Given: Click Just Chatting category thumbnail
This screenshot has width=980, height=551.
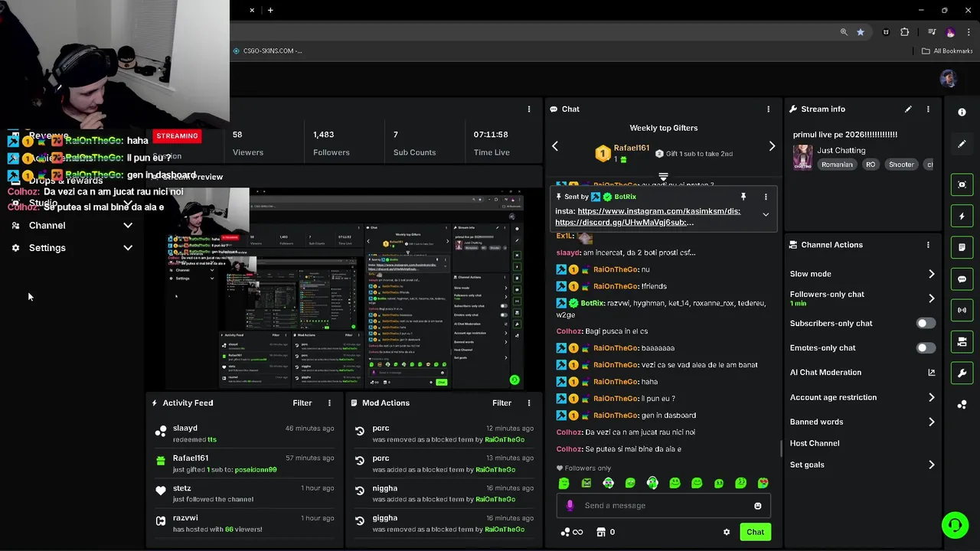Looking at the screenshot, I should 802,157.
